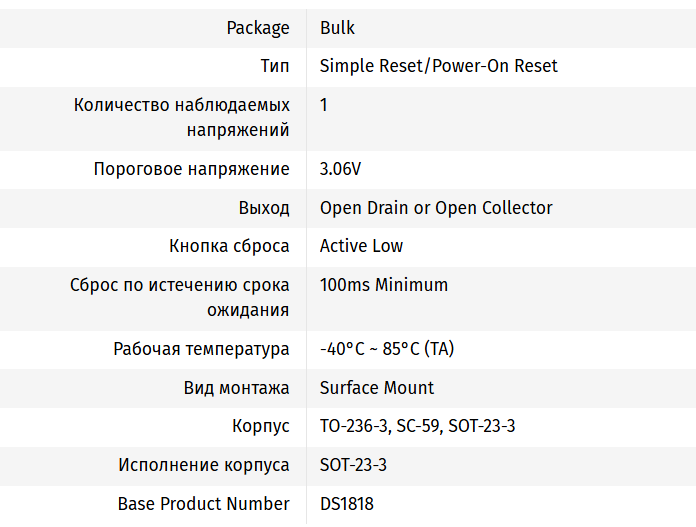Click the "Рабочая температура" label
The image size is (696, 527).
click(201, 349)
